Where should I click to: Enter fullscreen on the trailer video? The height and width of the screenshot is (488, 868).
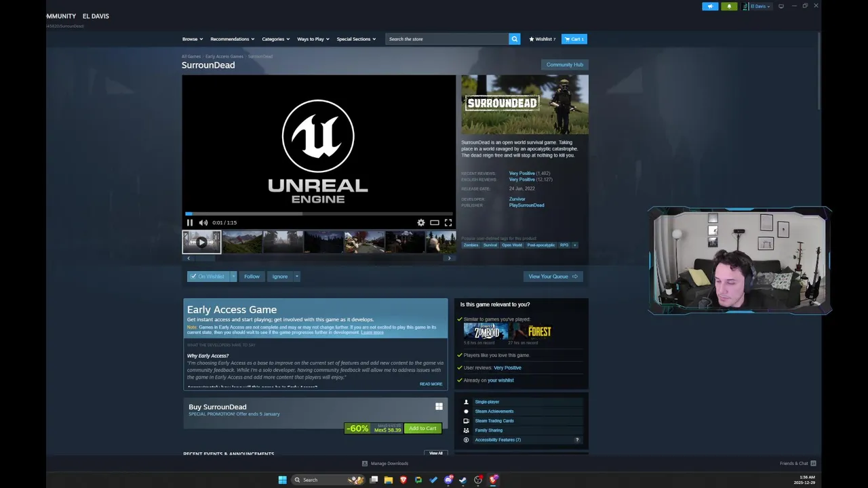pos(448,222)
